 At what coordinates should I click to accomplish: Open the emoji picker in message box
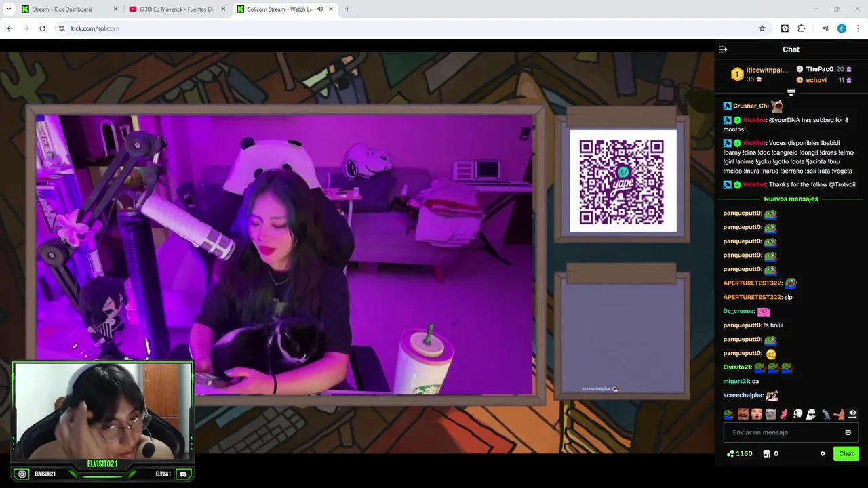click(848, 432)
